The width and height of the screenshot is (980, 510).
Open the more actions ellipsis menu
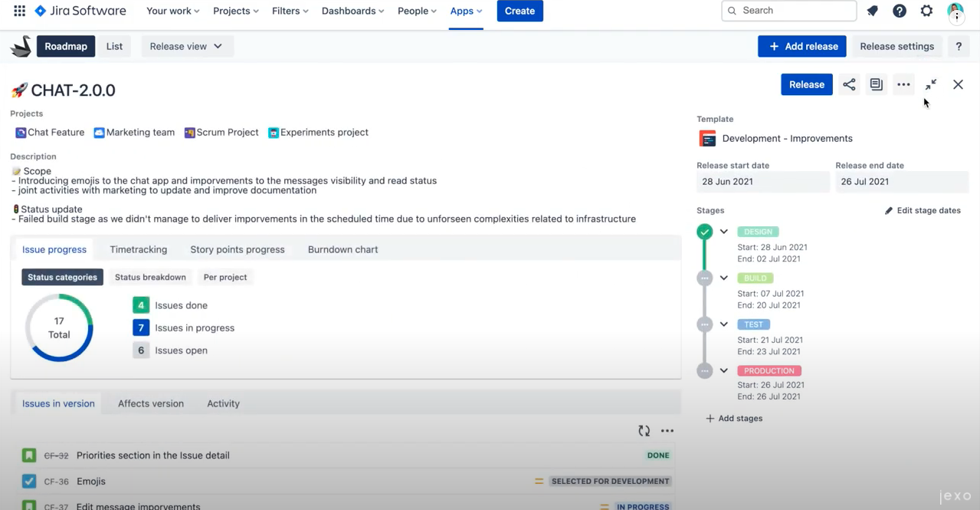click(x=903, y=84)
